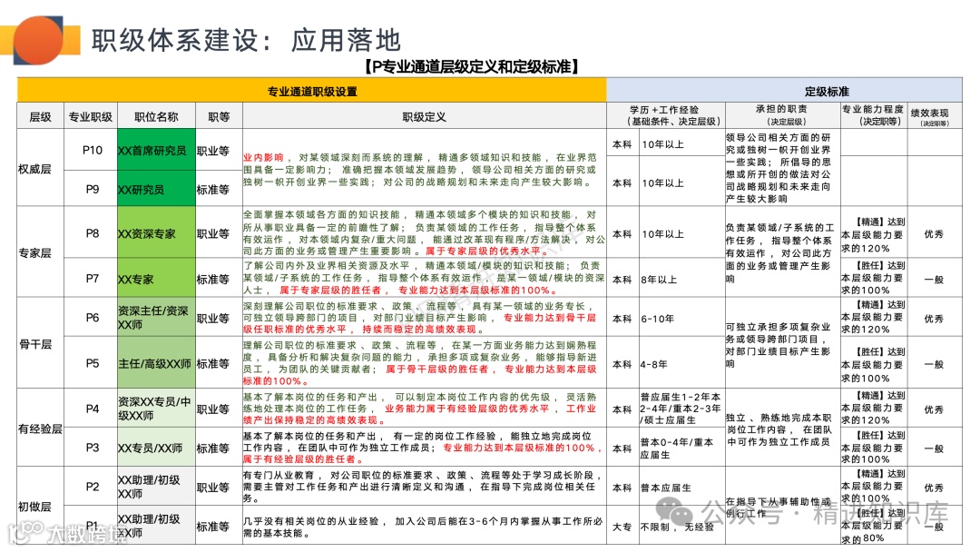Select the 专家层 level cell
The height and width of the screenshot is (552, 980).
(x=41, y=252)
